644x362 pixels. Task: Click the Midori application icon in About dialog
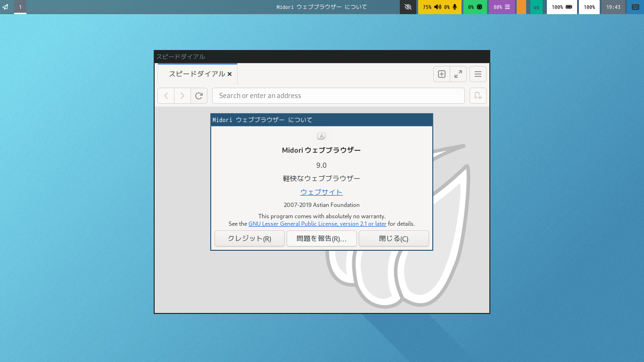pos(322,136)
